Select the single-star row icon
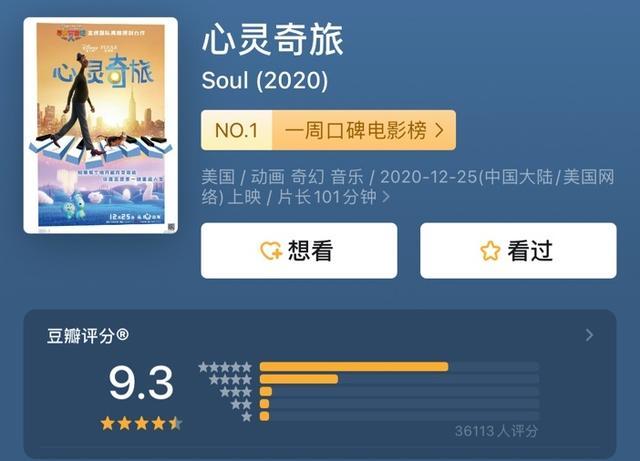Viewport: 640px width, 461px height. [247, 416]
